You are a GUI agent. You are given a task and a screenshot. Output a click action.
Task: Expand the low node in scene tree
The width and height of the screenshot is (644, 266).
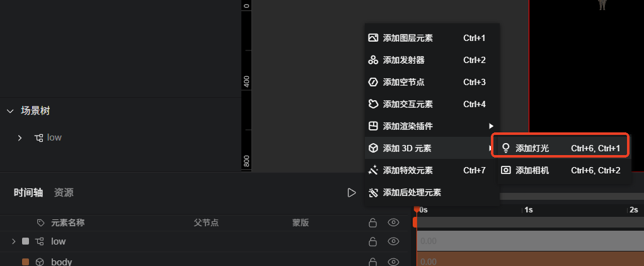point(20,138)
